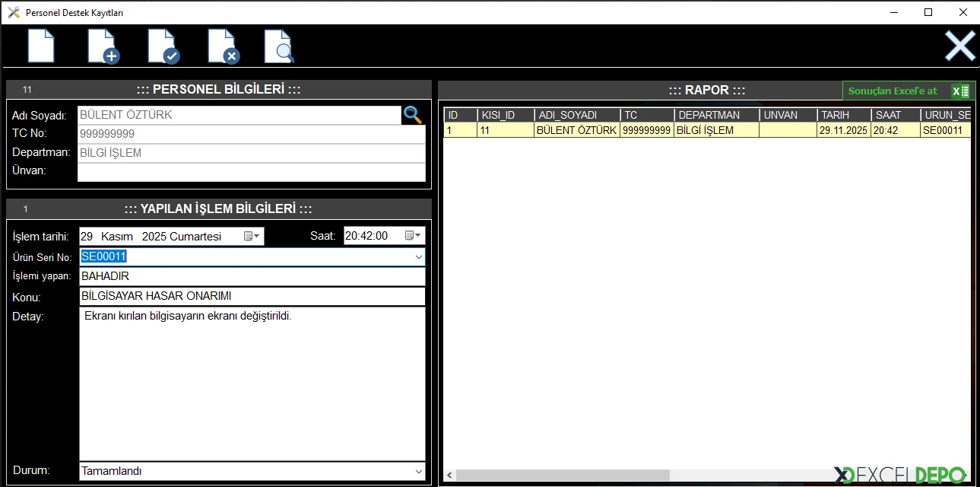Export results with Sonuçları Excel'e at button
Image resolution: width=980 pixels, height=487 pixels.
coord(893,91)
